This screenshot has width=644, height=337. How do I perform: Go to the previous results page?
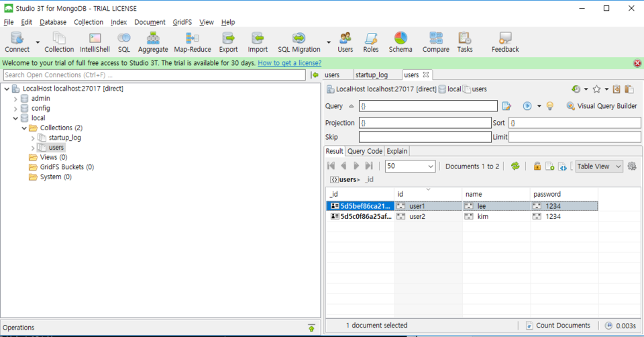[343, 166]
